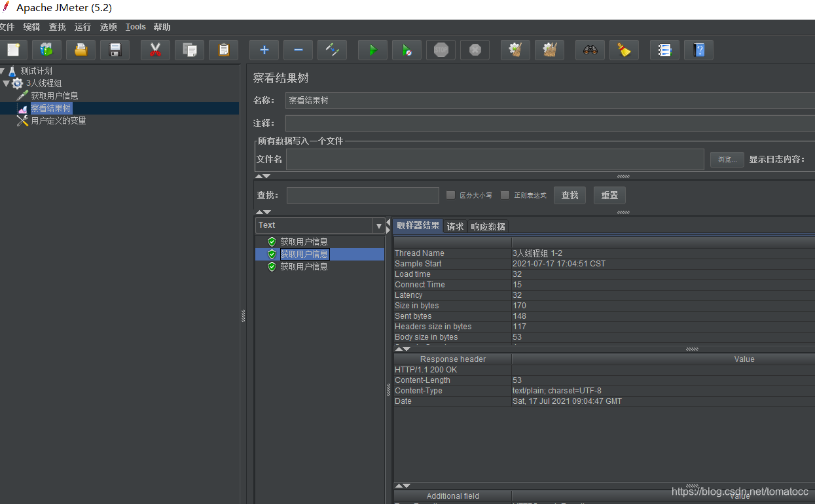Screen dimensions: 815x504
Task: Select third 获取用户信息 result entry
Action: pos(304,266)
